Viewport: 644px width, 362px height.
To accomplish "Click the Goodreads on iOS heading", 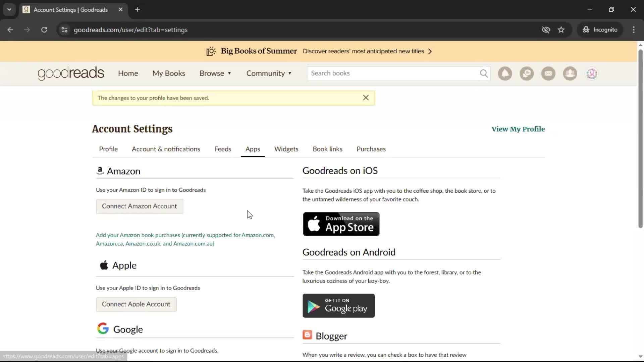I will (340, 171).
